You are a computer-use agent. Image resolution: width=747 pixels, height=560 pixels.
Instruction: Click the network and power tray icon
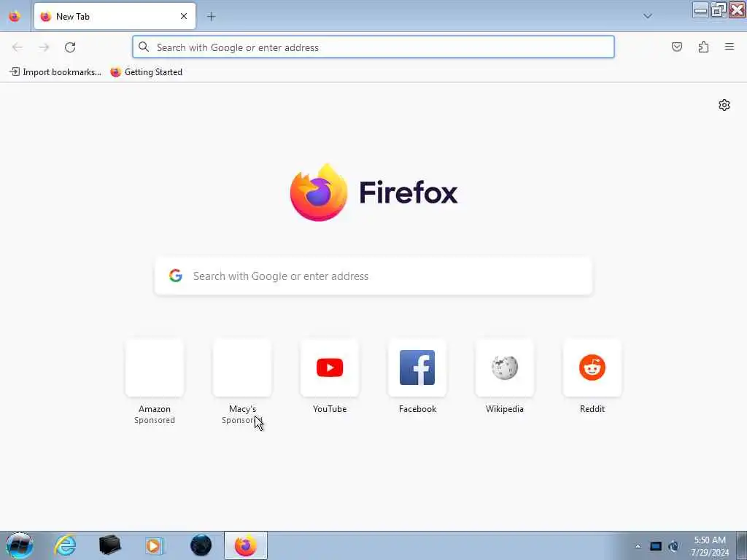[x=673, y=546]
